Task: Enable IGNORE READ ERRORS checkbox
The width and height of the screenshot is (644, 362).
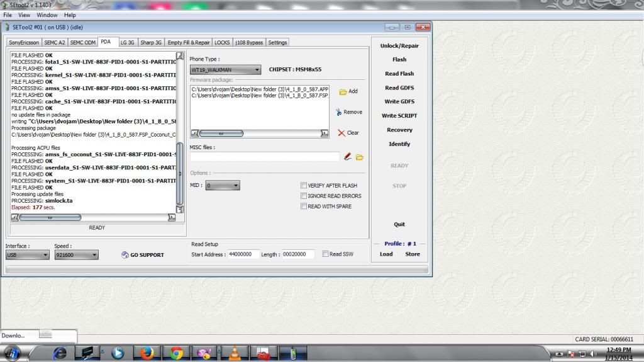Action: click(304, 196)
